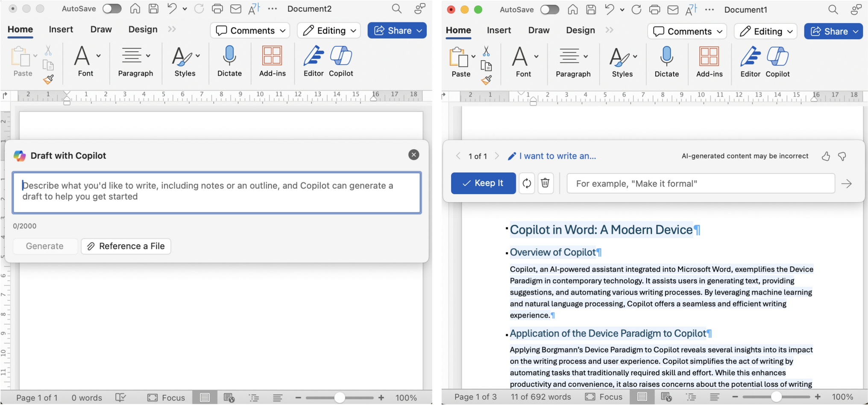
Task: Switch to Design tab in Document1
Action: (x=581, y=30)
